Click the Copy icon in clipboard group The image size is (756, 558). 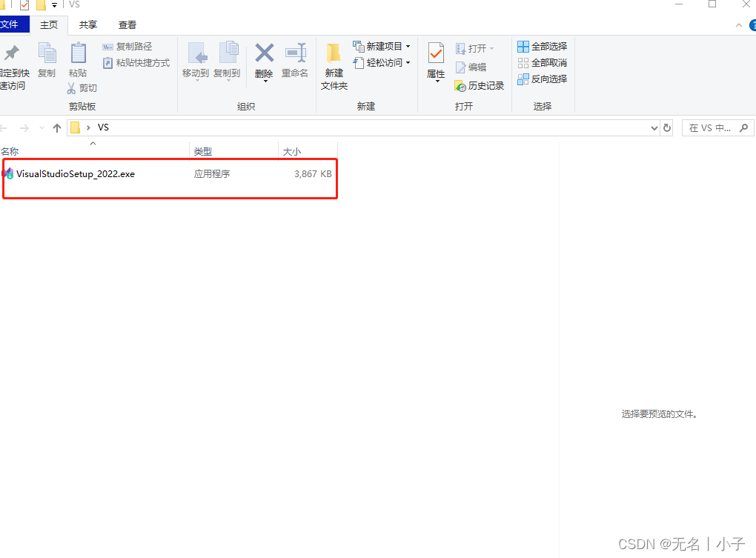click(x=47, y=53)
